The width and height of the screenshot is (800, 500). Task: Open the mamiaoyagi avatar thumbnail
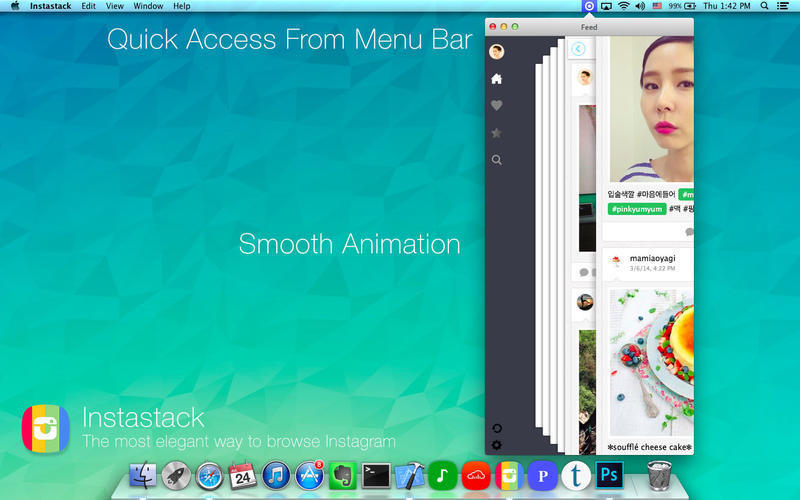click(616, 262)
